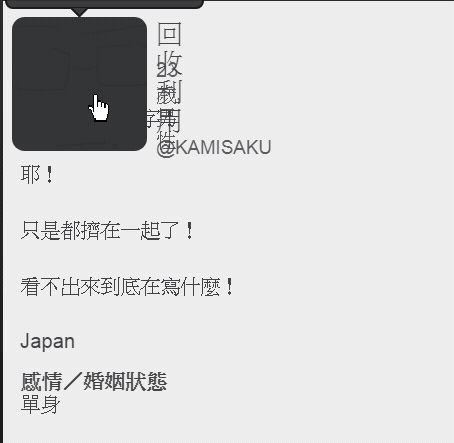Image resolution: width=454 pixels, height=443 pixels.
Task: Select the 收 character below 回
Action: tap(169, 63)
